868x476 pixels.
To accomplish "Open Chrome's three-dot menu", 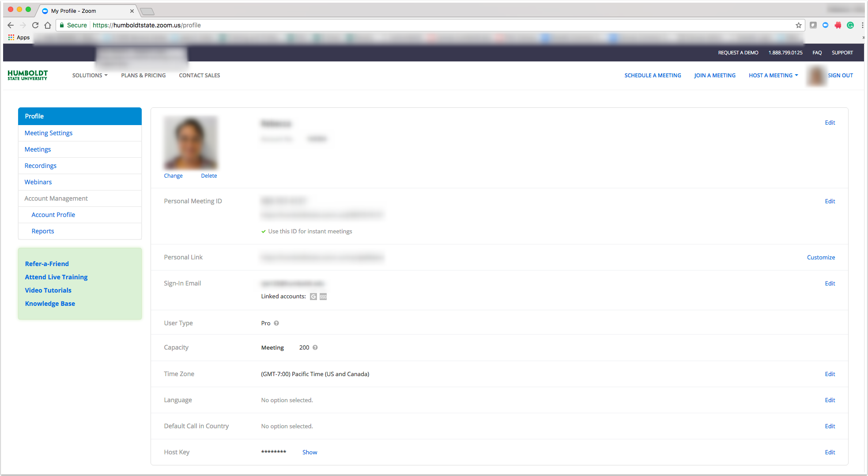I will pos(862,25).
